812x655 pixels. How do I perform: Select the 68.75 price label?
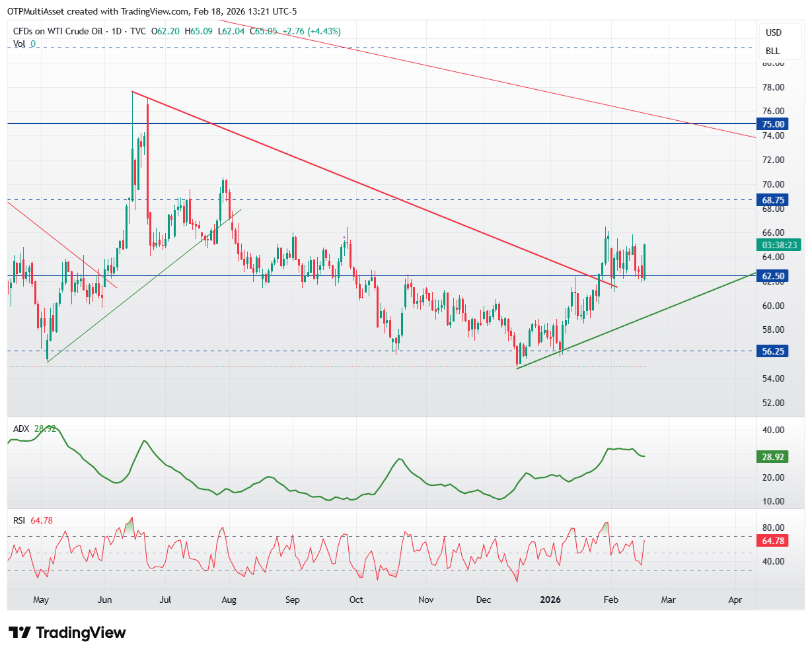click(x=773, y=199)
